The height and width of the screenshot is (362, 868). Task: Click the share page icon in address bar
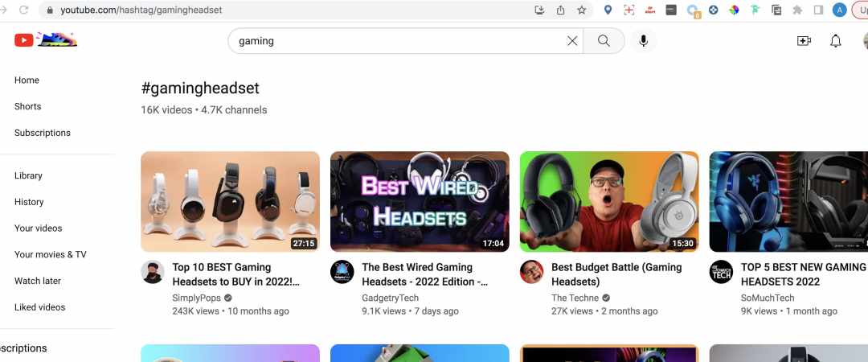pyautogui.click(x=561, y=10)
